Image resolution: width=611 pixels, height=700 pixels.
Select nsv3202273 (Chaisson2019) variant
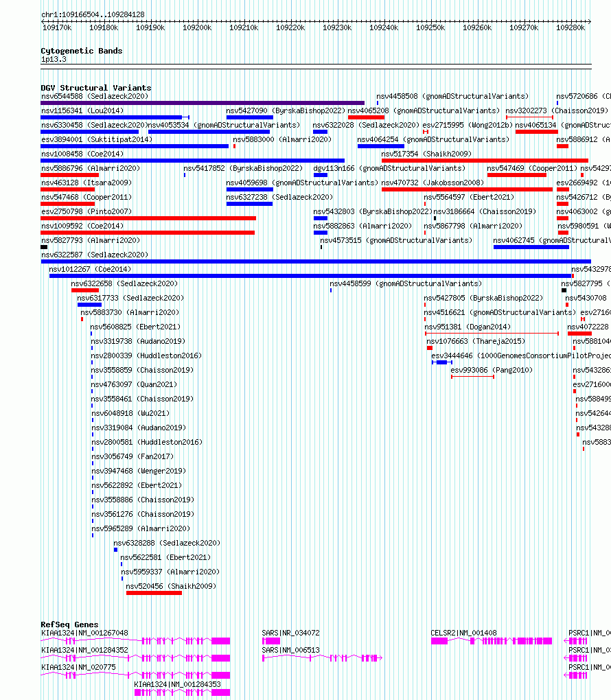pos(557,110)
